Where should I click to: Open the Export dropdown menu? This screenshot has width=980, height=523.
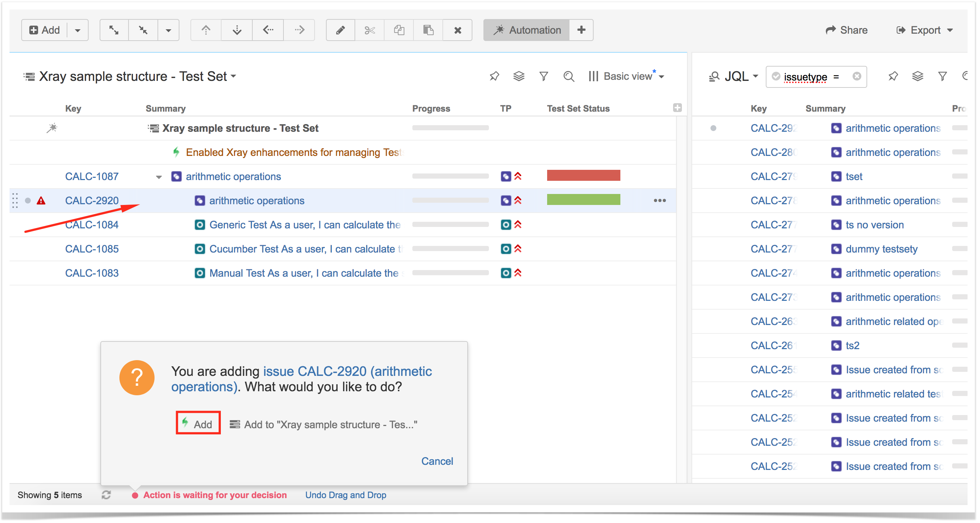[925, 30]
